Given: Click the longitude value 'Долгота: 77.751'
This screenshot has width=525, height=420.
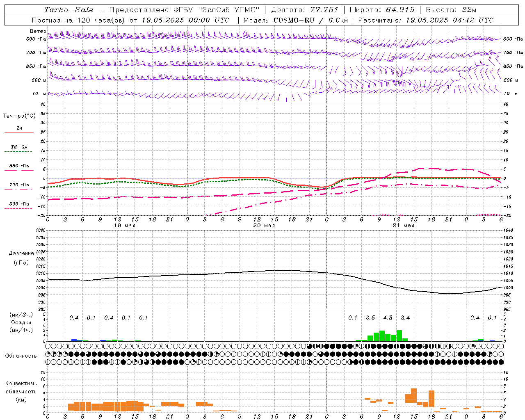Looking at the screenshot, I should [x=304, y=10].
